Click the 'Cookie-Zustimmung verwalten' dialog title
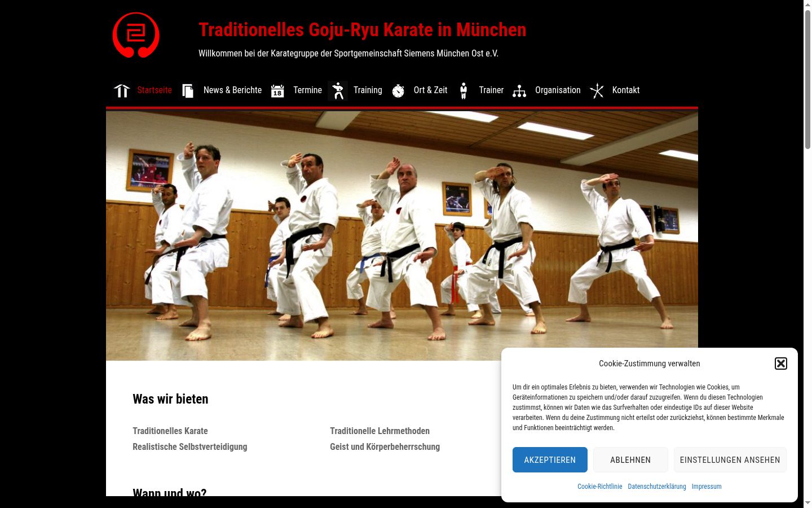The image size is (812, 508). click(x=650, y=364)
